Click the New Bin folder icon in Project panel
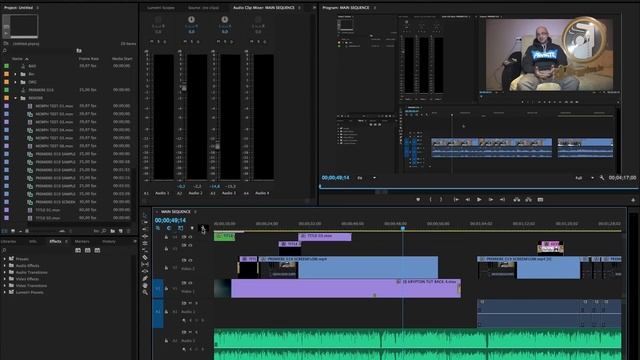The width and height of the screenshot is (640, 360). coord(113,231)
